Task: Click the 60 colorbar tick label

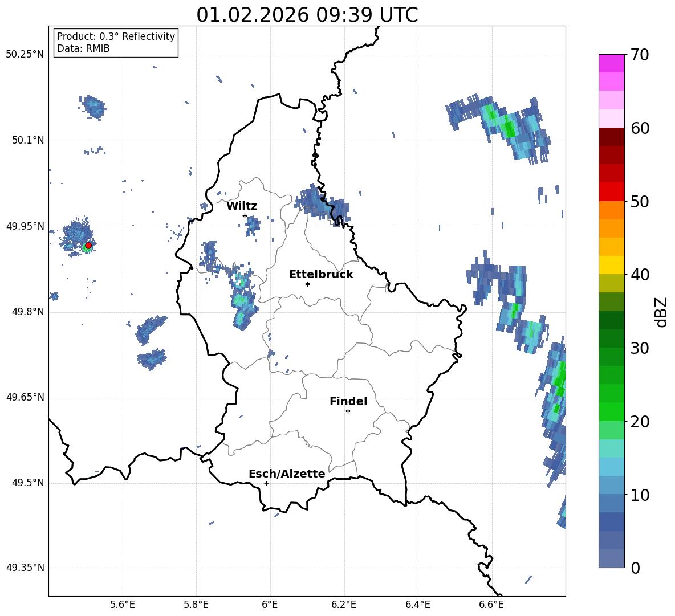Action: [640, 128]
